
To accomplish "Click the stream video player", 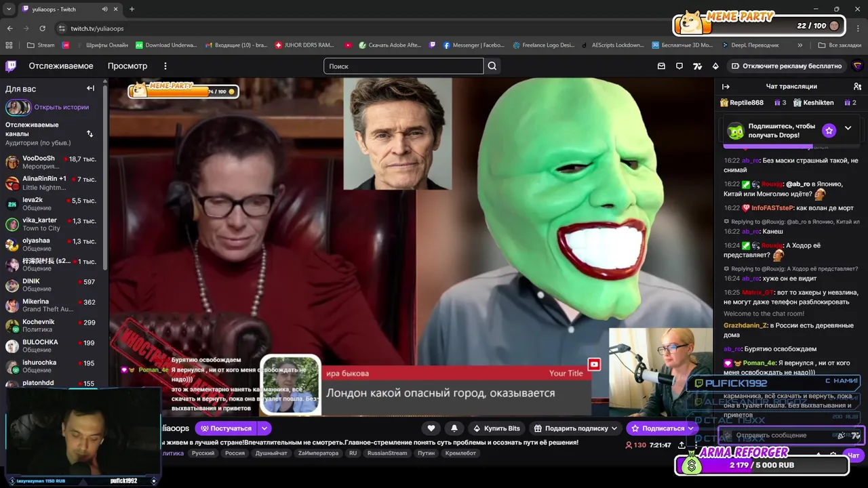I will [x=411, y=247].
